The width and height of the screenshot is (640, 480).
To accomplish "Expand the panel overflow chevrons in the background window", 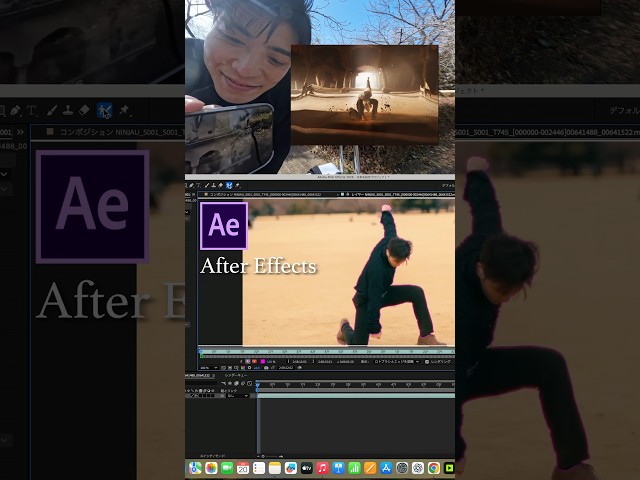I will [x=20, y=132].
